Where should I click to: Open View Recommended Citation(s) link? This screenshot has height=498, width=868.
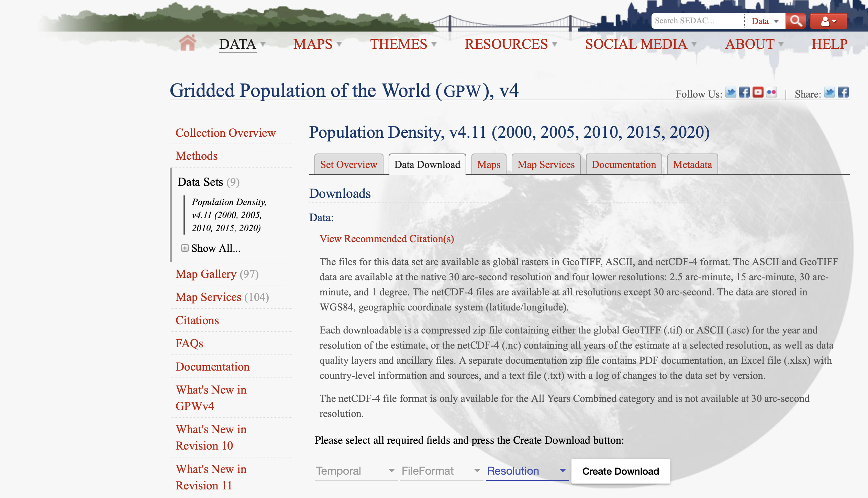pos(387,239)
